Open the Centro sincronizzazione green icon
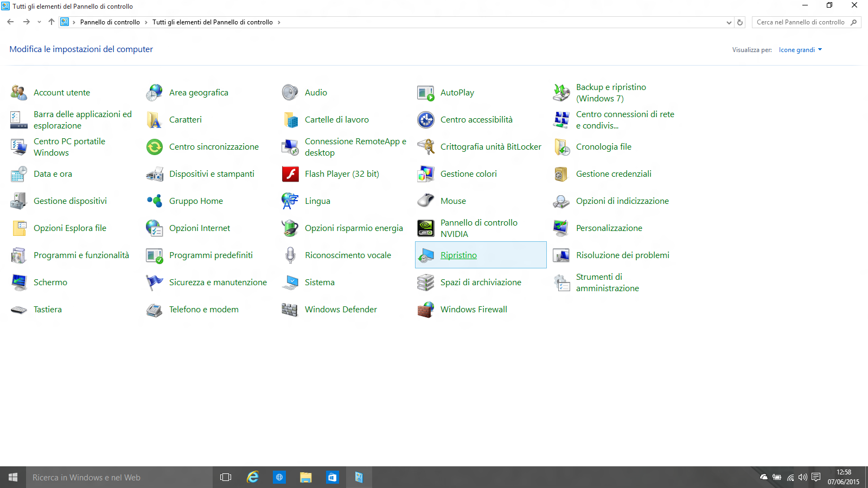This screenshot has height=488, width=868. point(155,147)
